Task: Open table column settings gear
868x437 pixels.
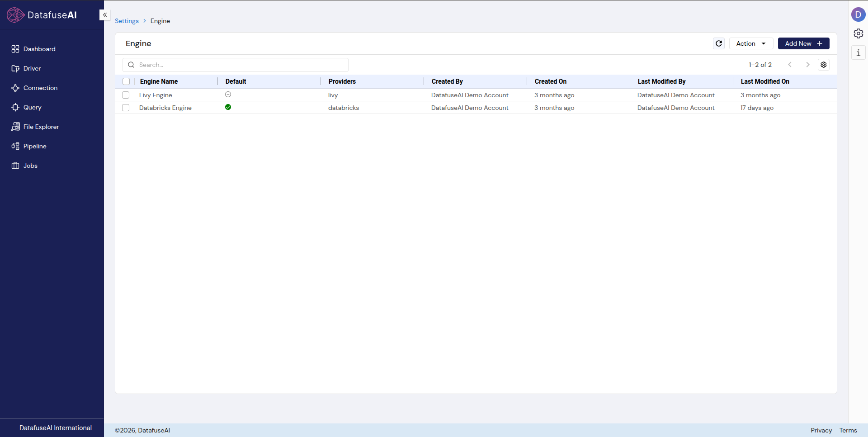Action: [x=824, y=65]
